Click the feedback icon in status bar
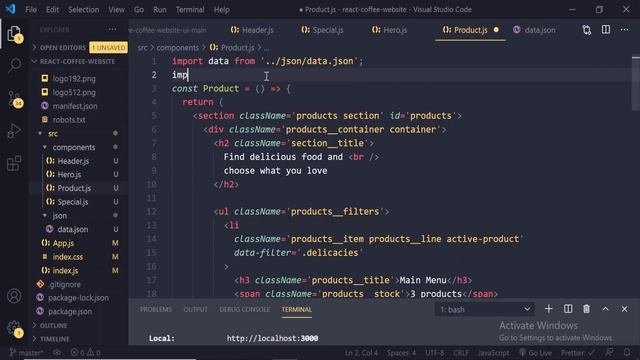 (x=609, y=352)
